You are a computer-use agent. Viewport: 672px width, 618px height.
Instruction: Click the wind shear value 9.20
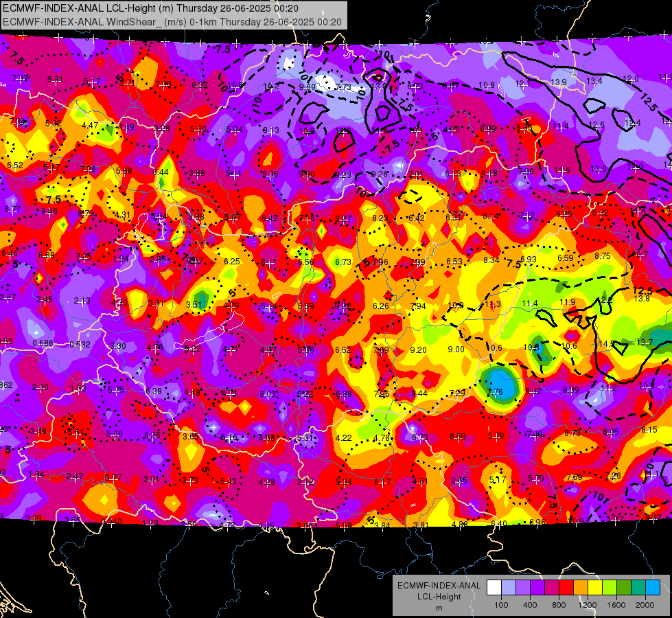click(x=418, y=350)
